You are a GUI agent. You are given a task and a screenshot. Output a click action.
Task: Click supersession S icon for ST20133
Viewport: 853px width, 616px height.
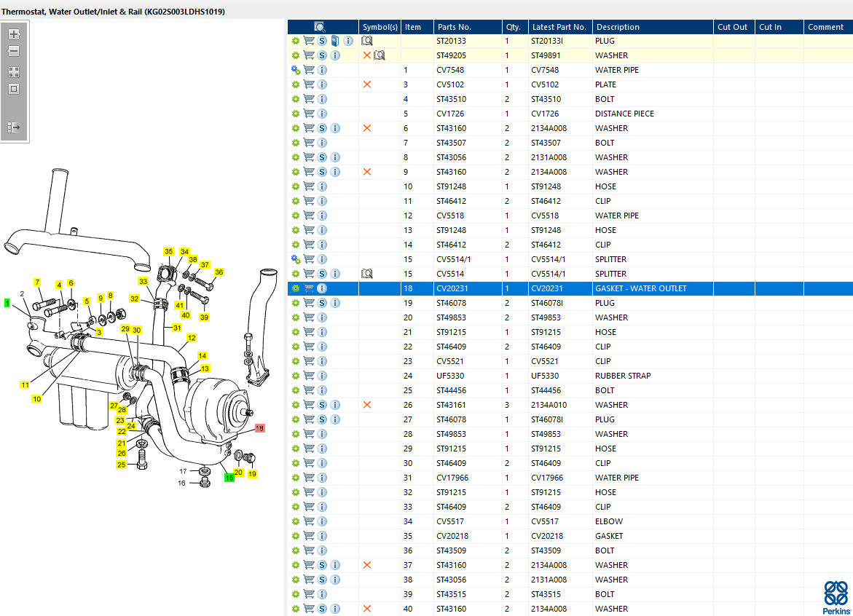(x=322, y=41)
